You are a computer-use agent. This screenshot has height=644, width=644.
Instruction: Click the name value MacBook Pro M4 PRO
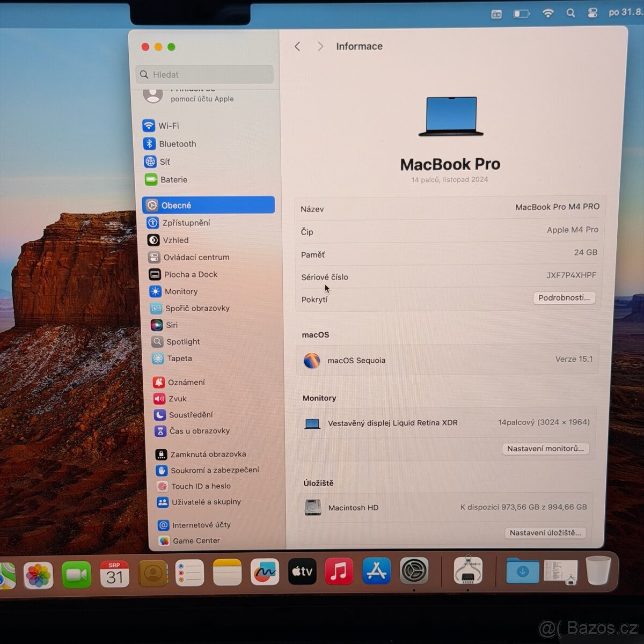tap(557, 207)
